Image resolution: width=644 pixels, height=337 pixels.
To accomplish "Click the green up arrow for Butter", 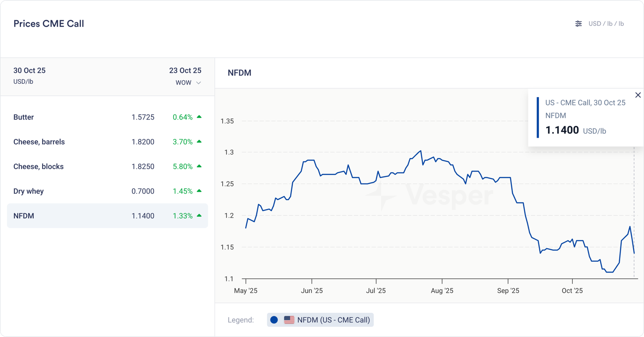I will (199, 117).
